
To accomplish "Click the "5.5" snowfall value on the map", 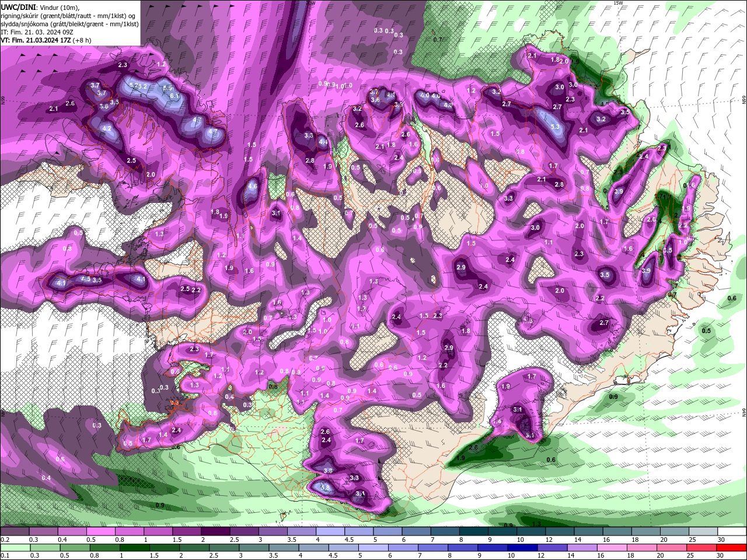I will [167, 87].
